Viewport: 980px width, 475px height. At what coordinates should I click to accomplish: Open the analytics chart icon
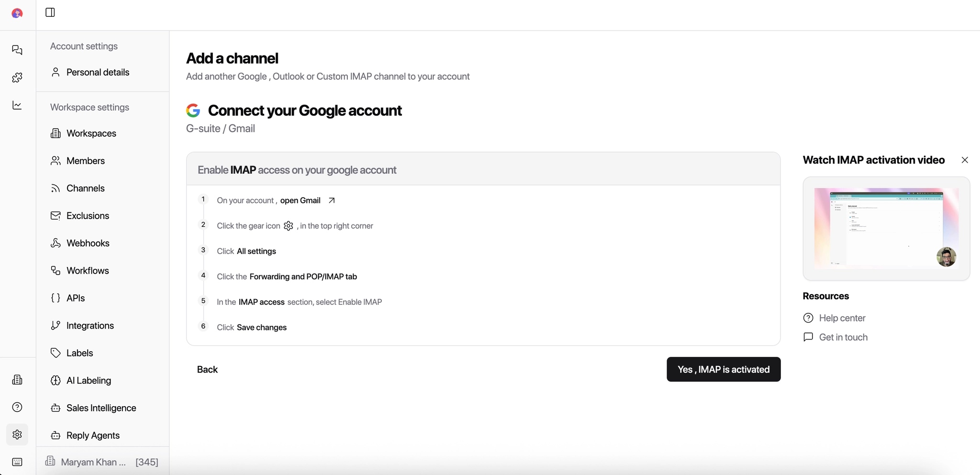click(x=17, y=105)
